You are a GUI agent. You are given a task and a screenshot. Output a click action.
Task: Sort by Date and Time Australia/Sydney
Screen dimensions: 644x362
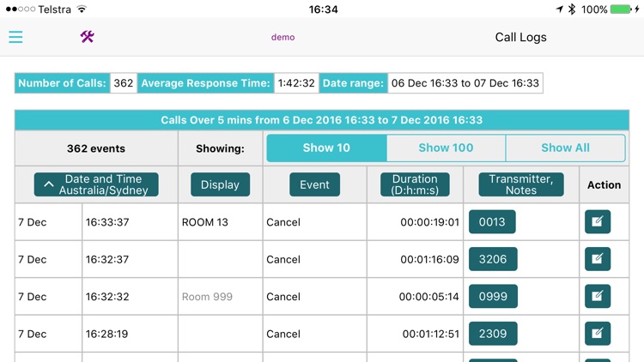[96, 184]
